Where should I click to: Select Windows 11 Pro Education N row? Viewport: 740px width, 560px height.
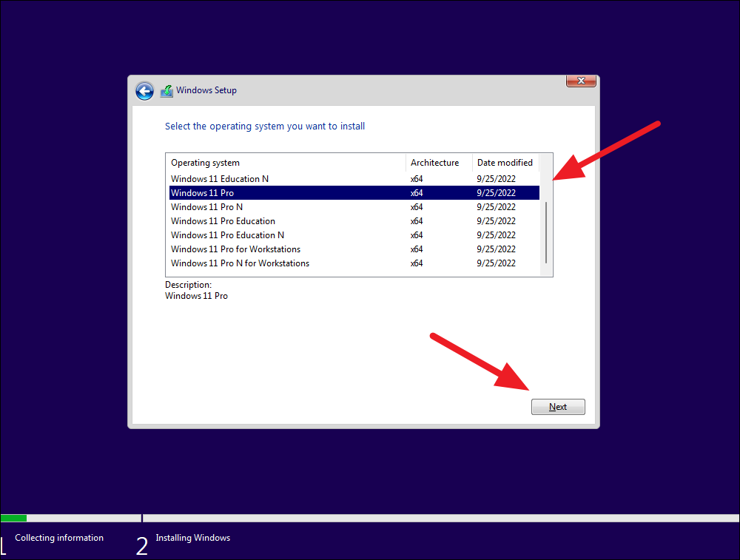tap(354, 235)
